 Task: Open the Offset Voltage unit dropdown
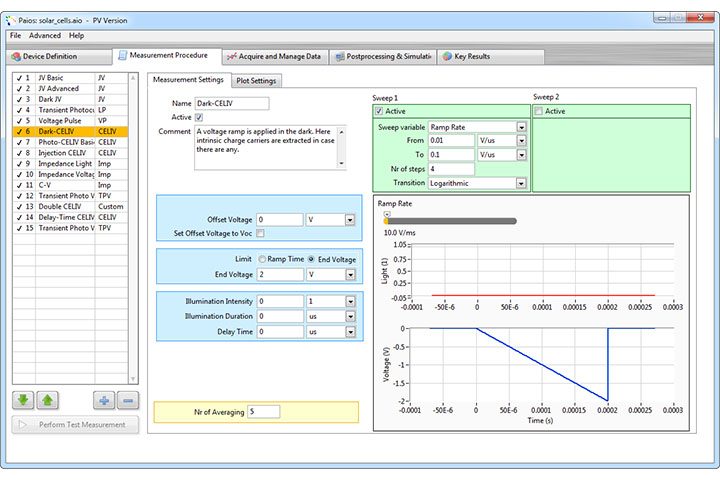[350, 220]
